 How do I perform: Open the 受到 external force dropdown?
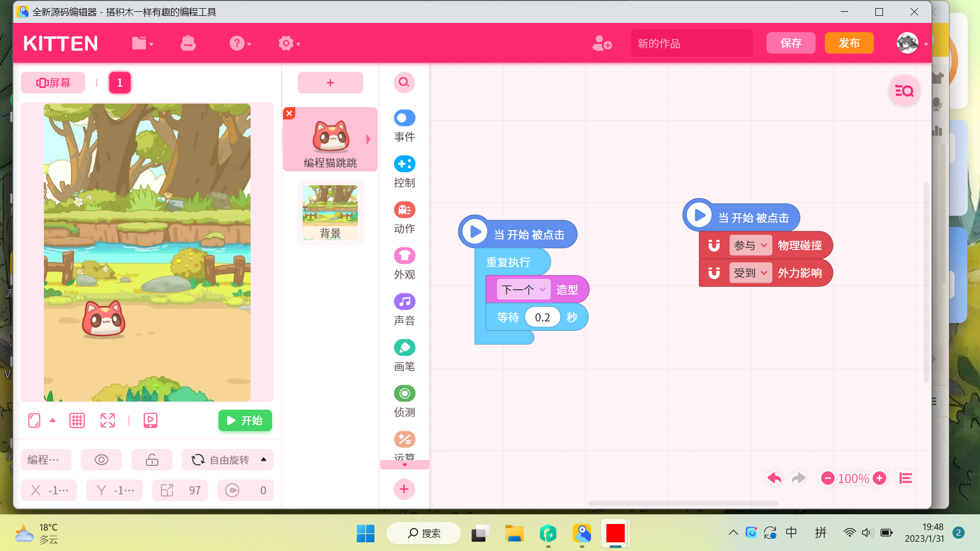point(750,273)
